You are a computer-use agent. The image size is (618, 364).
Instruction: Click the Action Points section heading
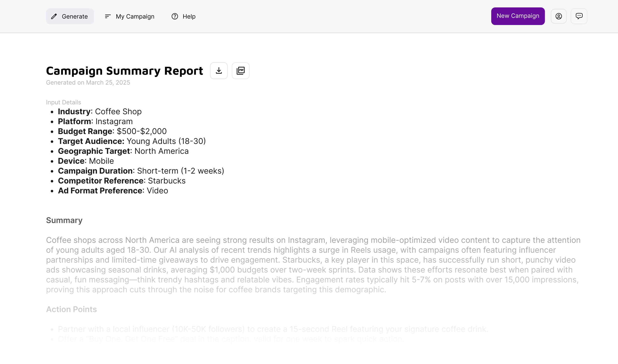point(71,309)
